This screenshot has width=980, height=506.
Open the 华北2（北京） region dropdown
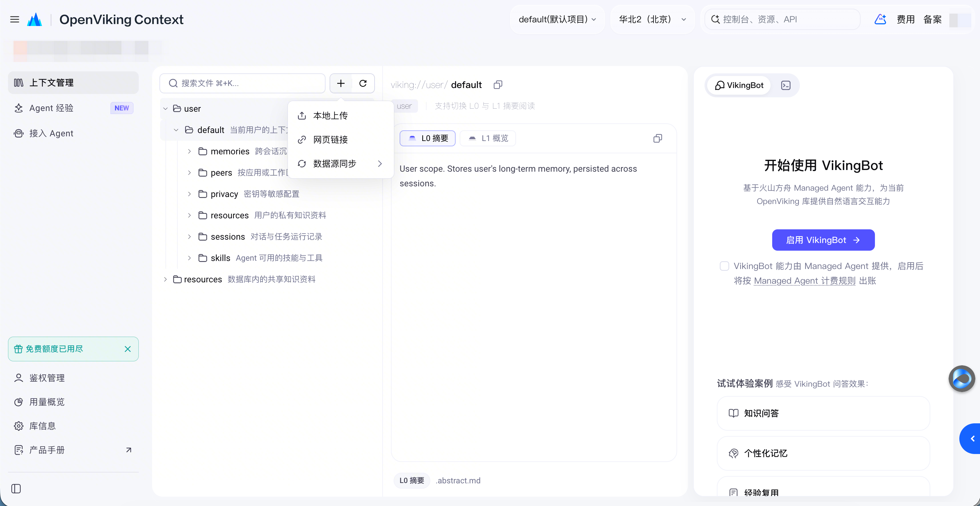tap(652, 19)
